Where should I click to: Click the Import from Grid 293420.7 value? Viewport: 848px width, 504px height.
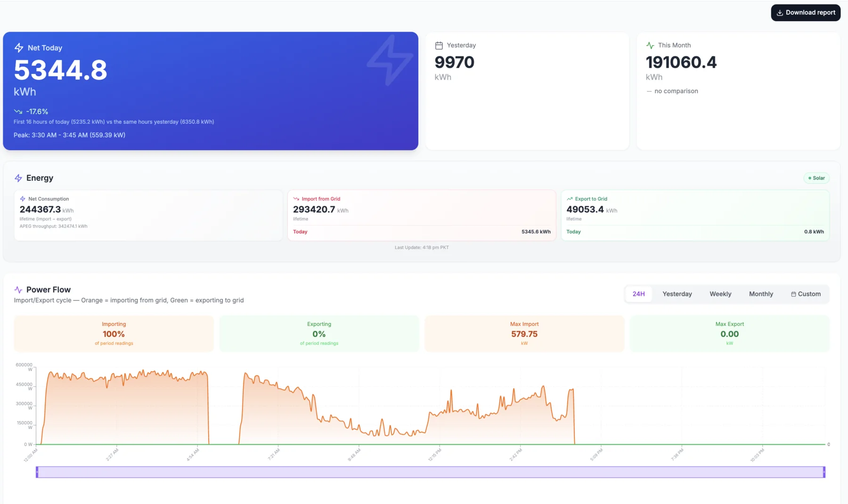(x=314, y=209)
